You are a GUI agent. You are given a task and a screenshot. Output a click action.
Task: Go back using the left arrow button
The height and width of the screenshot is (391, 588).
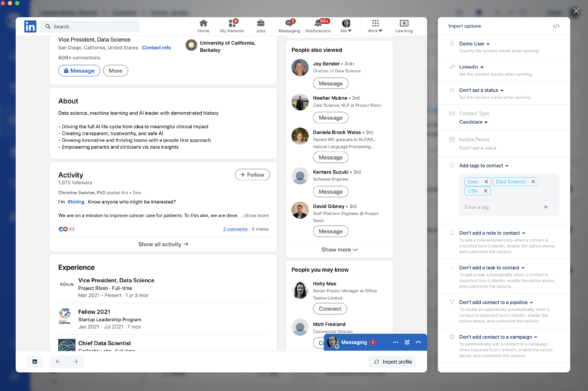coord(58,362)
